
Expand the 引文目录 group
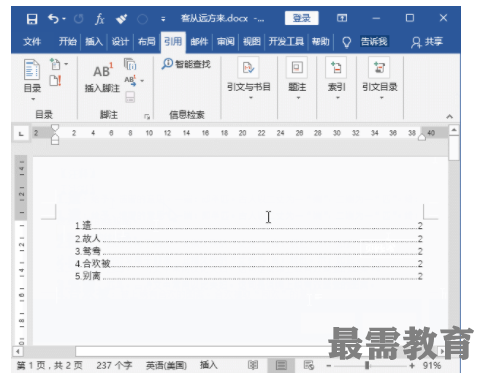click(380, 78)
